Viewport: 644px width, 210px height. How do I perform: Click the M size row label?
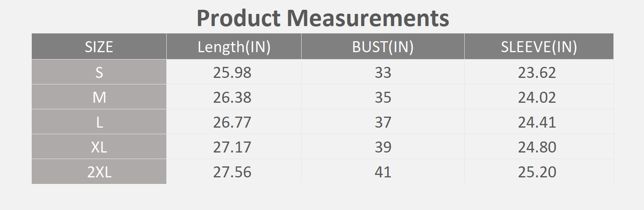coord(99,97)
